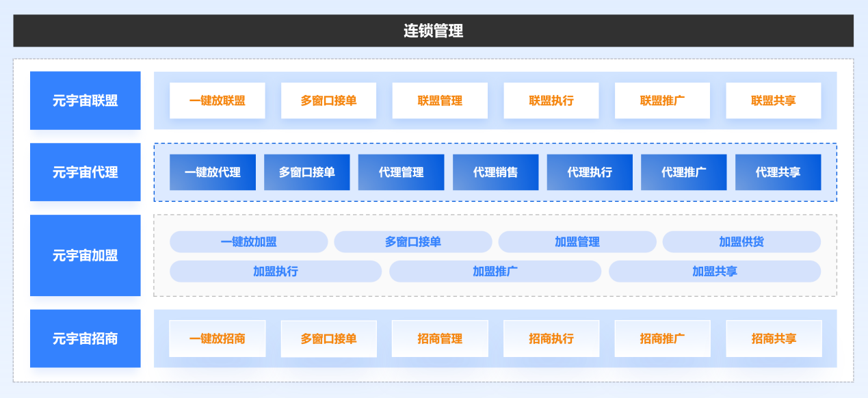Image resolution: width=868 pixels, height=398 pixels.
Task: Click the 联盟共享 button
Action: click(774, 101)
